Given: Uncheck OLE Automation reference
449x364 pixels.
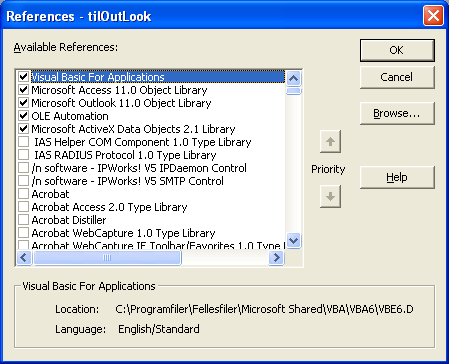Looking at the screenshot, I should 23,116.
